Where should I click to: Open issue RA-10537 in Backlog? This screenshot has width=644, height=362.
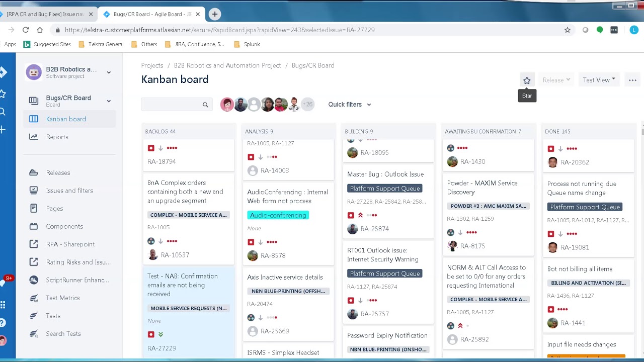click(175, 255)
